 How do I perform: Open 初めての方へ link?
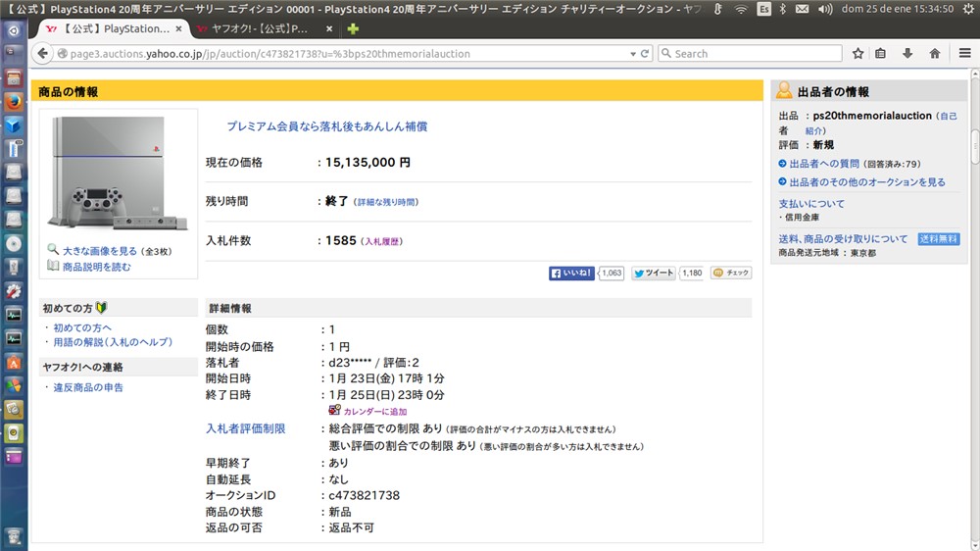(x=82, y=327)
